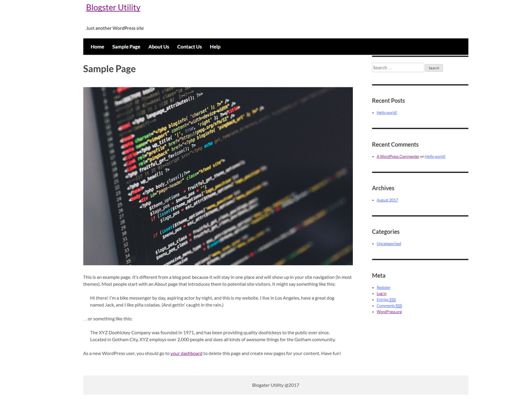Image resolution: width=532 pixels, height=399 pixels.
Task: Select Home in the navigation menu
Action: [97, 47]
